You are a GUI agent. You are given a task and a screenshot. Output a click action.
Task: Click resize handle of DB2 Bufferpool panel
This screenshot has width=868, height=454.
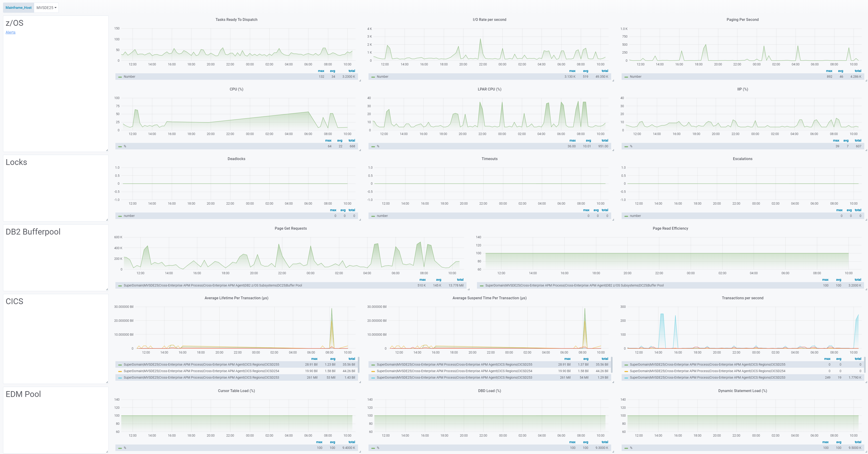(107, 290)
